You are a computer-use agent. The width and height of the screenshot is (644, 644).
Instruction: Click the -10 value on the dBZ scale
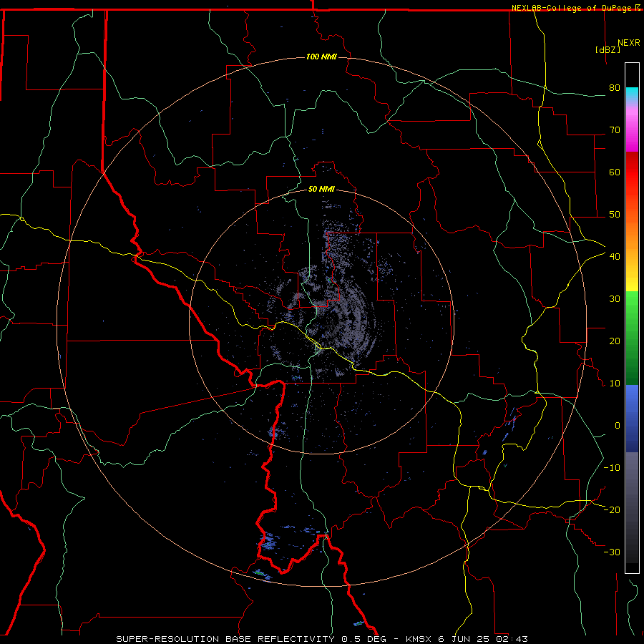pyautogui.click(x=612, y=467)
